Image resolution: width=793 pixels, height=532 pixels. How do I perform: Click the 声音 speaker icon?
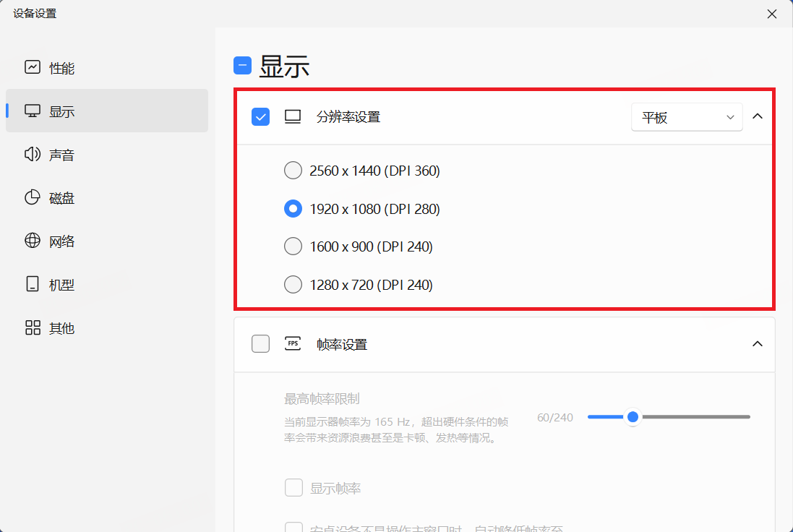[x=33, y=155]
